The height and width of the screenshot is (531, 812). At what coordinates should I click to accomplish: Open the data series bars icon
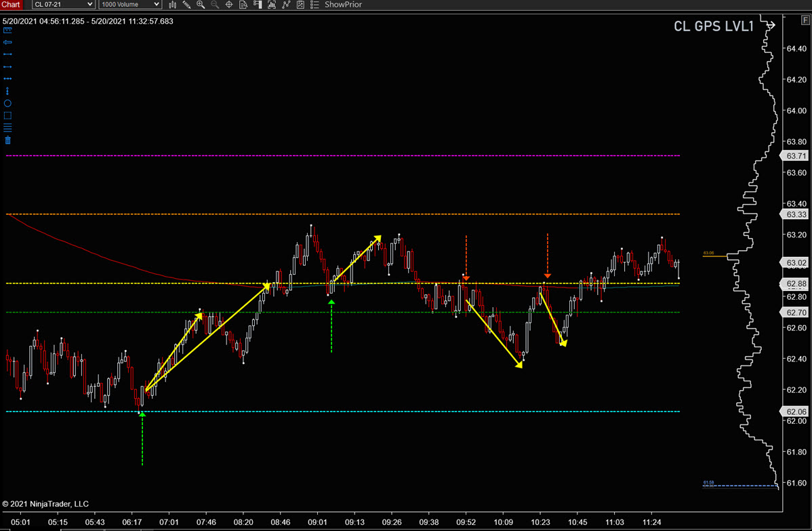[271, 5]
